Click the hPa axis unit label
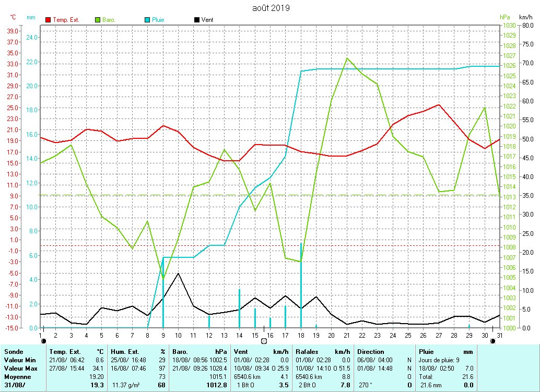 tap(503, 17)
